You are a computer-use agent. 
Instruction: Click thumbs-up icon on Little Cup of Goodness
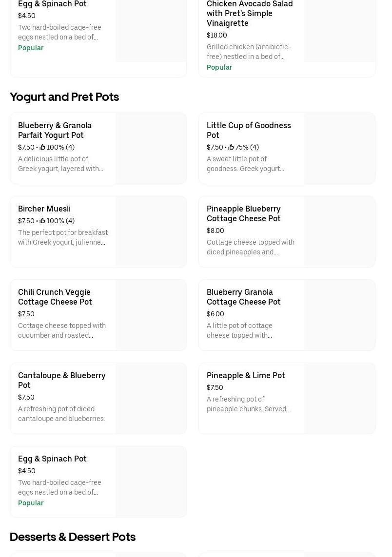pos(231,147)
